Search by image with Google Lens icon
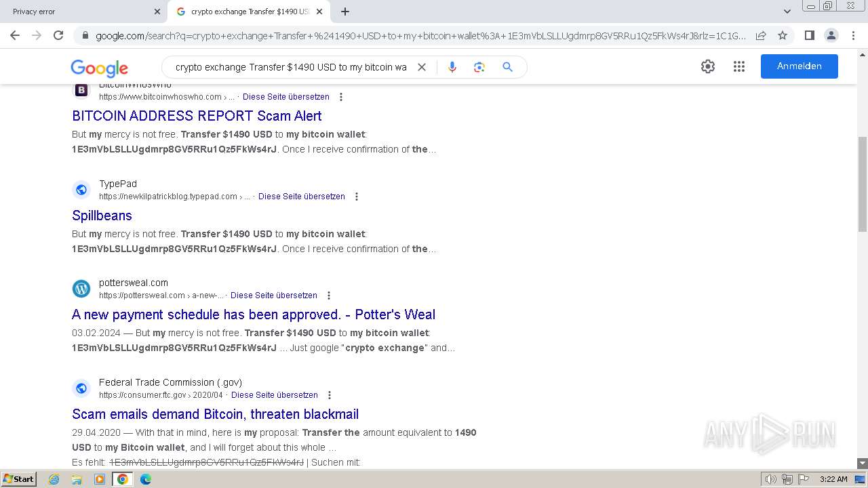This screenshot has height=488, width=868. click(479, 67)
